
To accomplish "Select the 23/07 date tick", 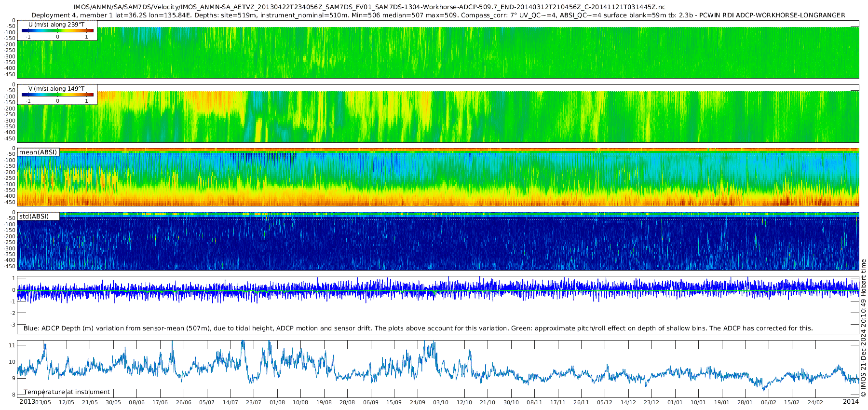I will pyautogui.click(x=254, y=402).
